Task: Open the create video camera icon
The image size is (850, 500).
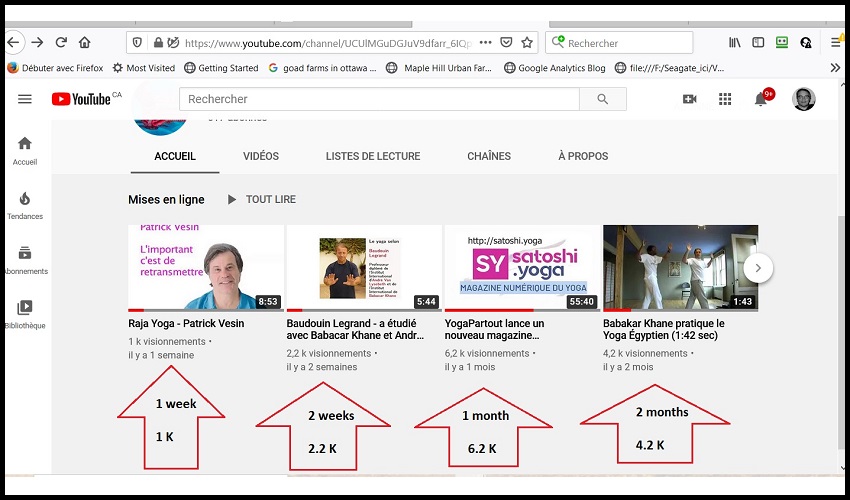Action: [x=689, y=99]
